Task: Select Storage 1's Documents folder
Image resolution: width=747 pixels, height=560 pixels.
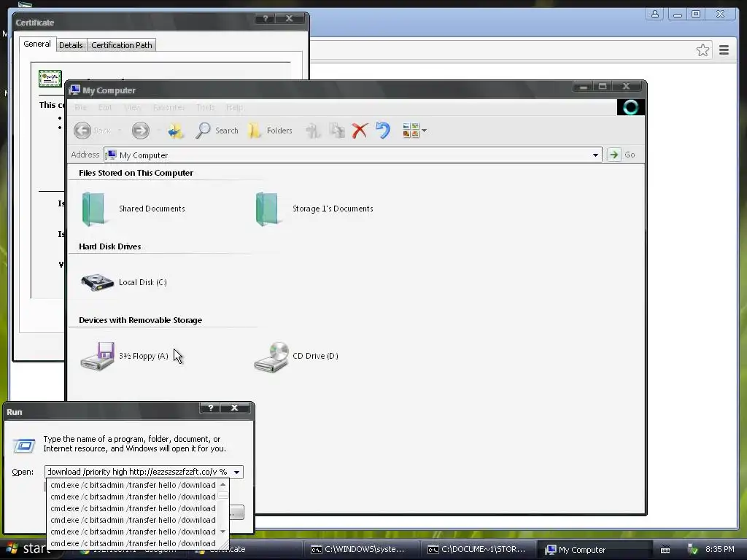Action: tap(314, 209)
